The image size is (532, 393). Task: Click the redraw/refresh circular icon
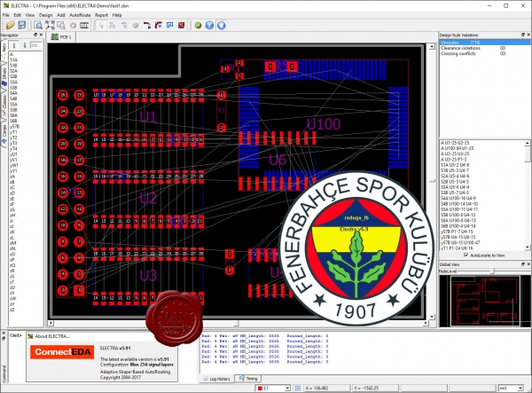(73, 25)
